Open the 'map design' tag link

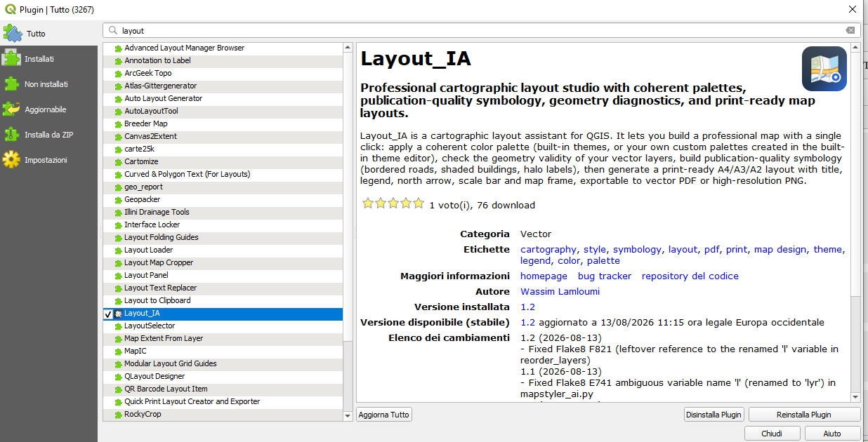pyautogui.click(x=781, y=249)
